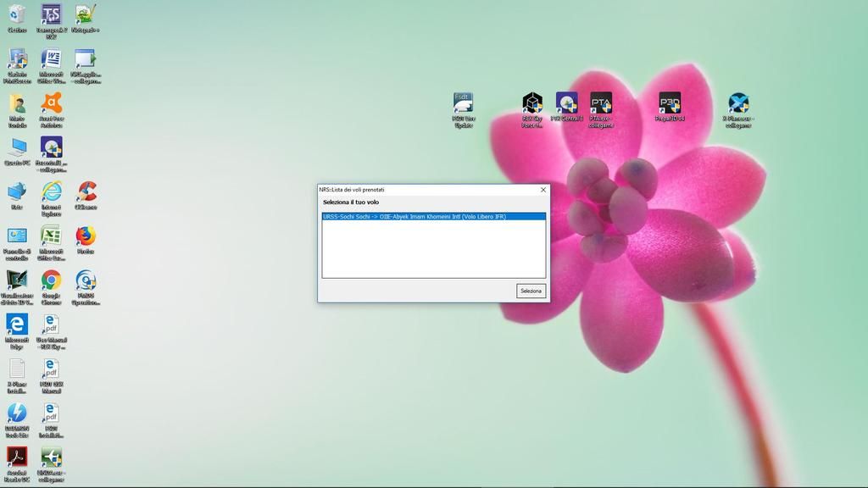Select the URSS-Sochi to OIIE flight entry
Viewport: 868px width, 488px height.
(x=432, y=217)
